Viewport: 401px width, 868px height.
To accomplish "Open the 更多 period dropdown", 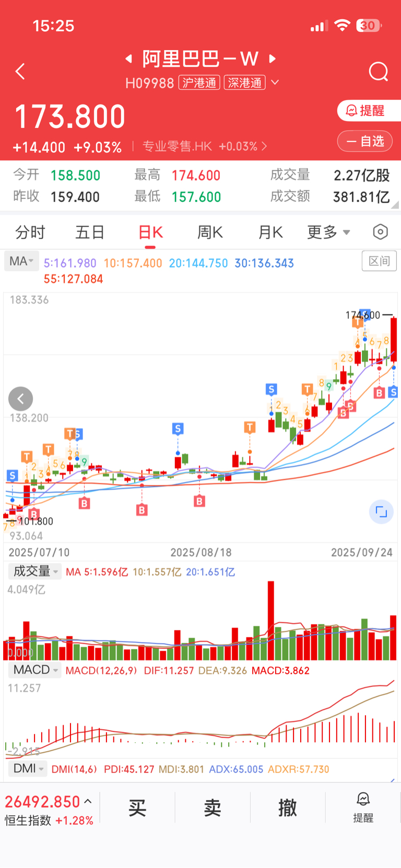I will [328, 232].
